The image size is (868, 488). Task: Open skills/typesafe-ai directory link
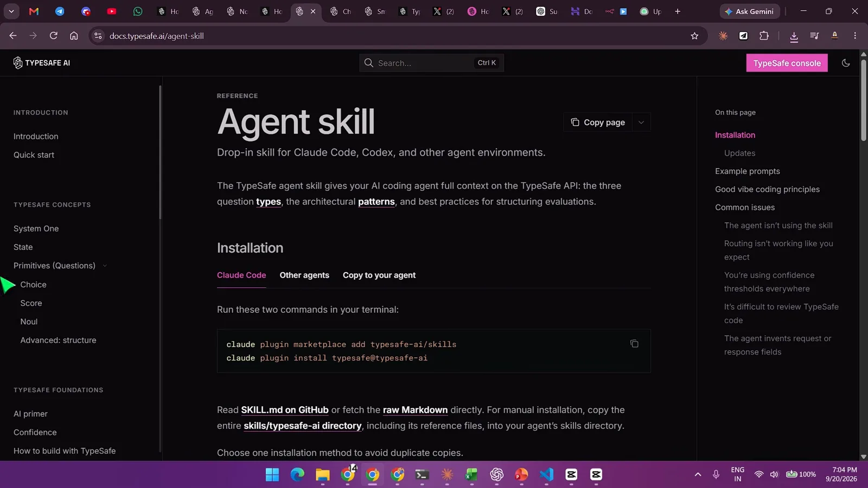pos(303,426)
